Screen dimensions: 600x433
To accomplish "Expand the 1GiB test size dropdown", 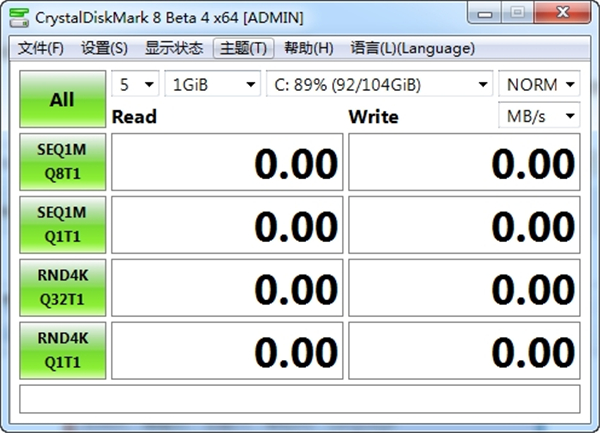I will click(213, 84).
